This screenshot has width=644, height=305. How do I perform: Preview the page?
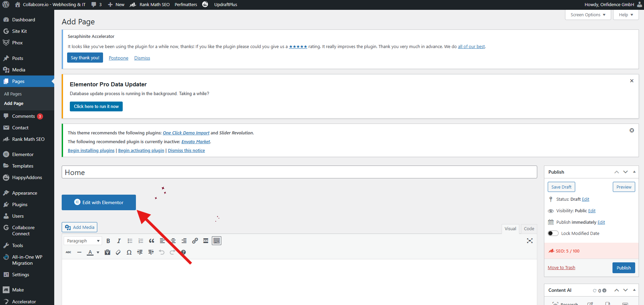624,187
